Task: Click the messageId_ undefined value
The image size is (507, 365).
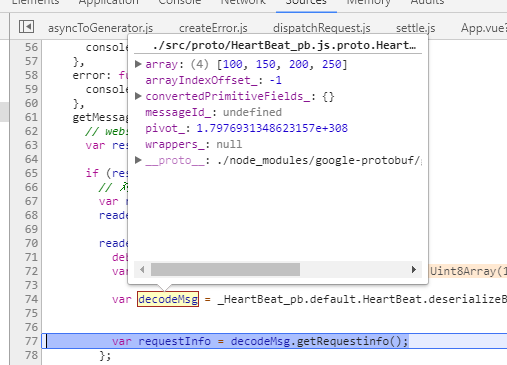Action: [252, 112]
